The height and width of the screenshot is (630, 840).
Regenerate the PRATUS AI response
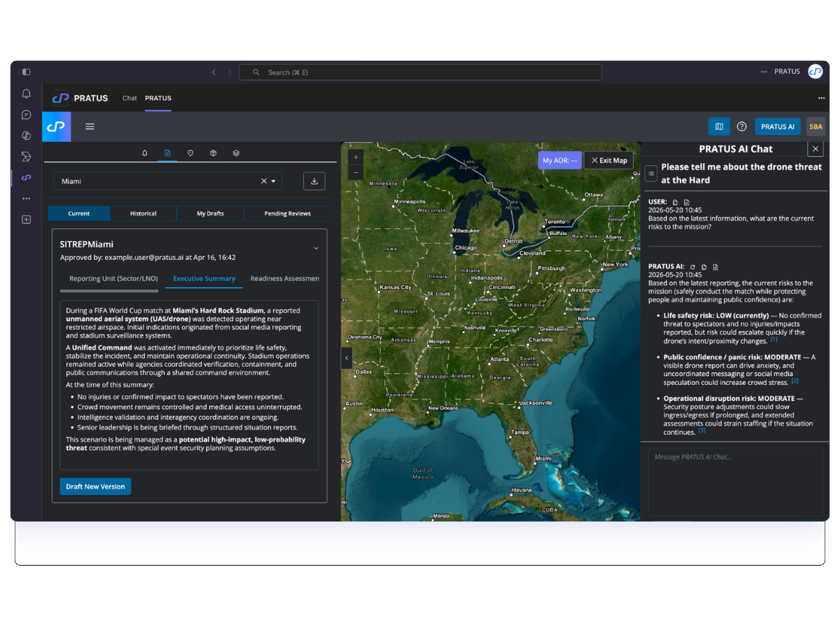tap(693, 267)
